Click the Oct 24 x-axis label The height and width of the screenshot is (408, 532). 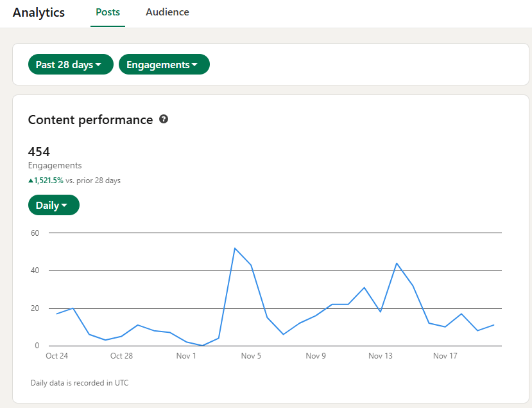click(x=56, y=356)
